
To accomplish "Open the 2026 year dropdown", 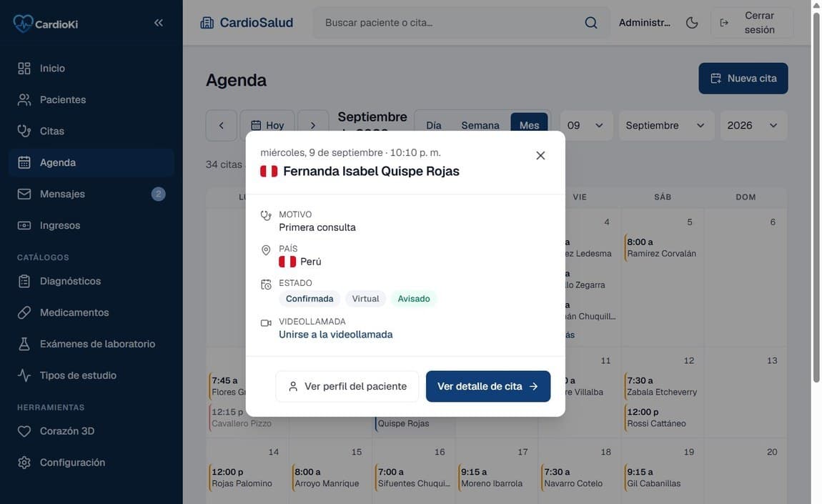I will pyautogui.click(x=753, y=125).
